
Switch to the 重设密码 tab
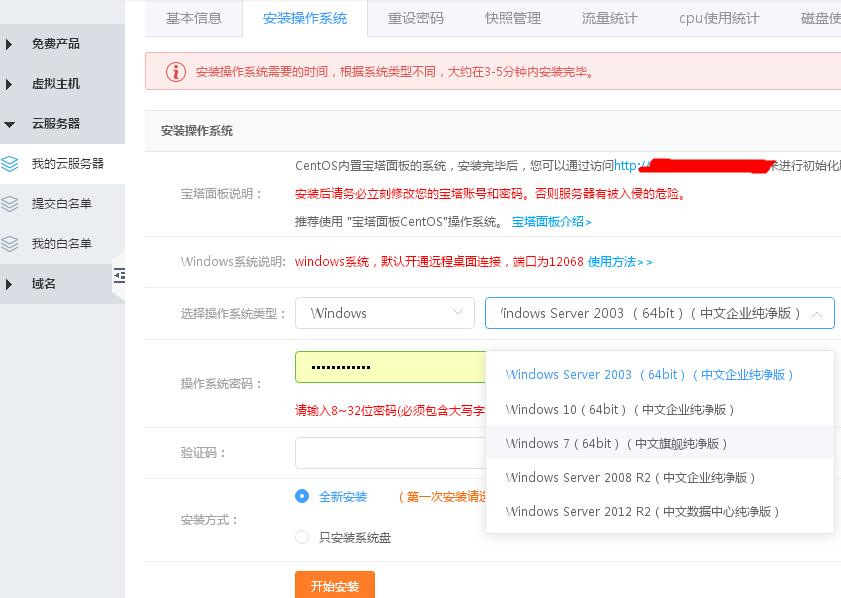click(x=416, y=18)
